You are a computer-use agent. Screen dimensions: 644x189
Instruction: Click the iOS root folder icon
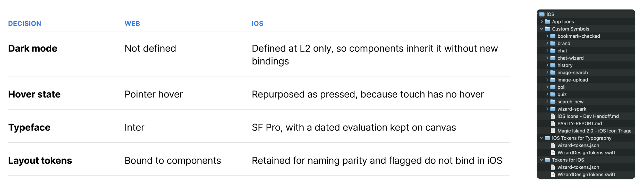(x=542, y=14)
